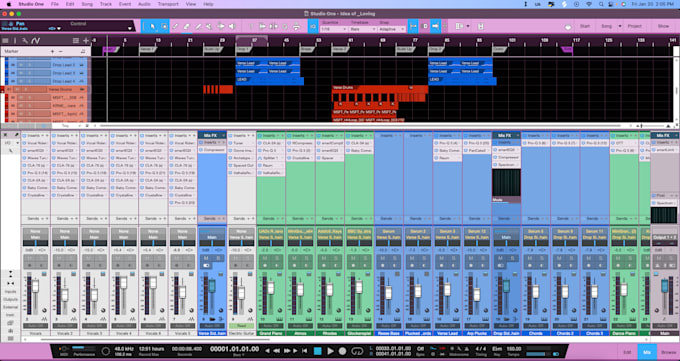
Task: Click the Stop transport button
Action: click(x=317, y=351)
